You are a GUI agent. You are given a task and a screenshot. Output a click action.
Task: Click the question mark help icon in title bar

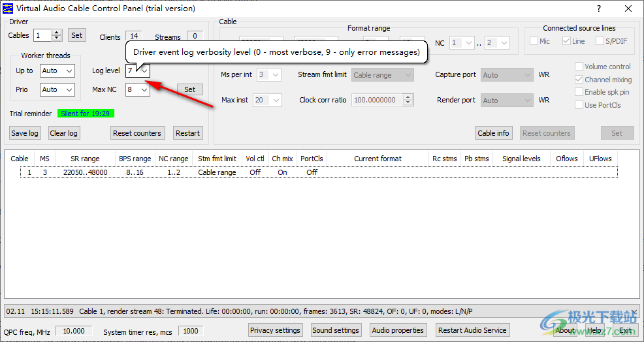click(599, 8)
